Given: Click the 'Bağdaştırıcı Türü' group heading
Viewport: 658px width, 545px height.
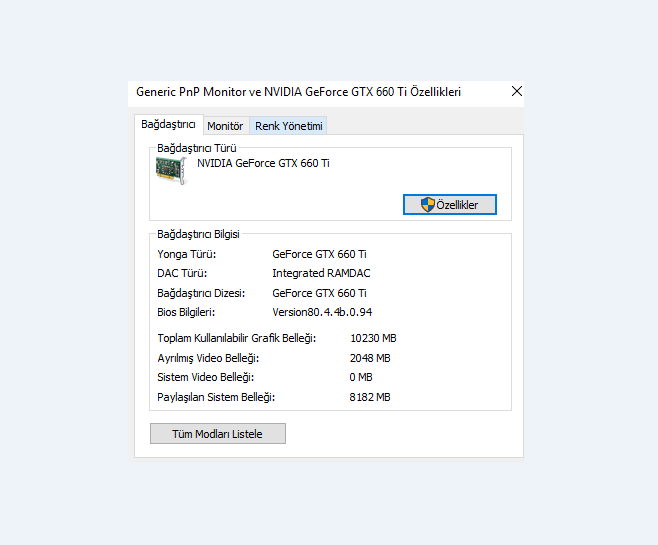Looking at the screenshot, I should 196,148.
